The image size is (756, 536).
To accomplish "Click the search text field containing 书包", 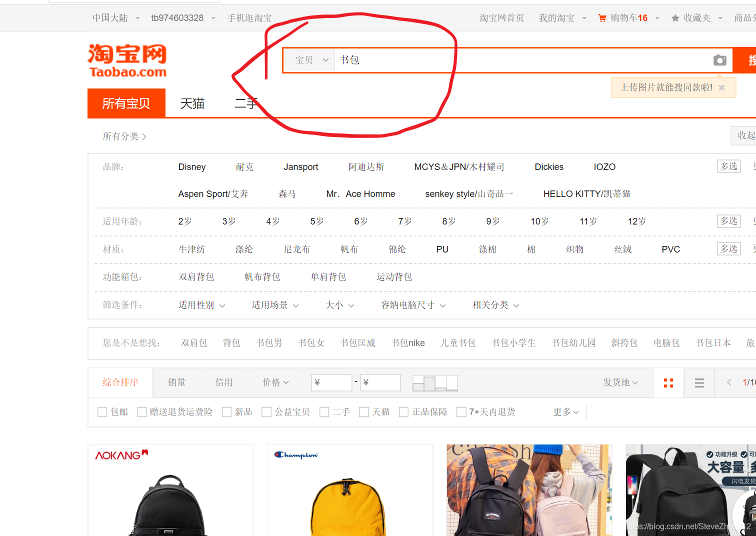I will pos(521,60).
